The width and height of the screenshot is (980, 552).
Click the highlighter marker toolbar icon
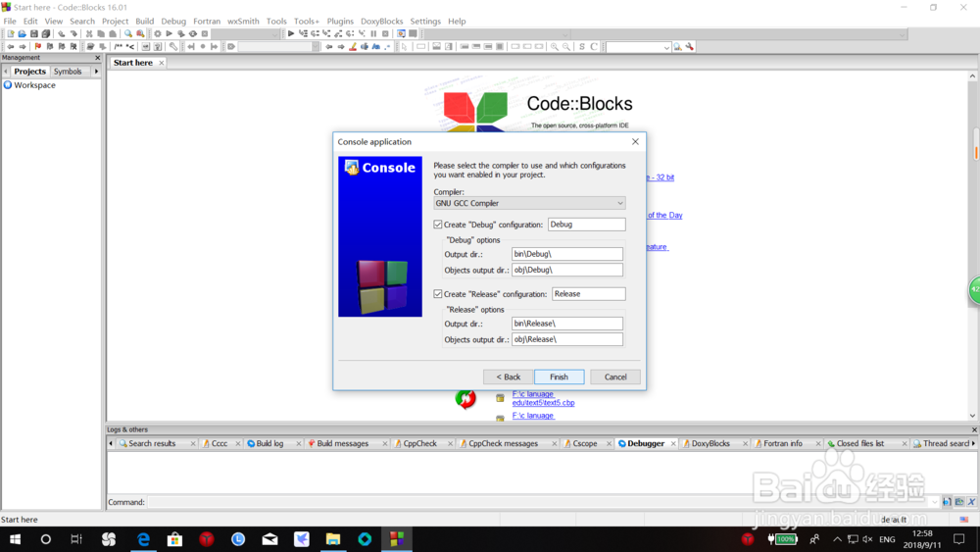pos(353,47)
